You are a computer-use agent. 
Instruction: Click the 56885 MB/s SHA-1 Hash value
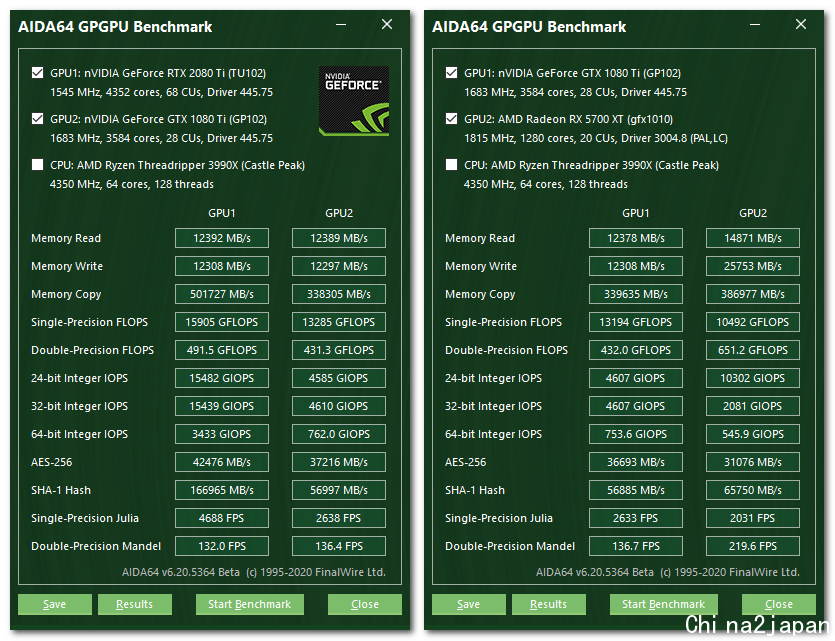click(x=635, y=490)
